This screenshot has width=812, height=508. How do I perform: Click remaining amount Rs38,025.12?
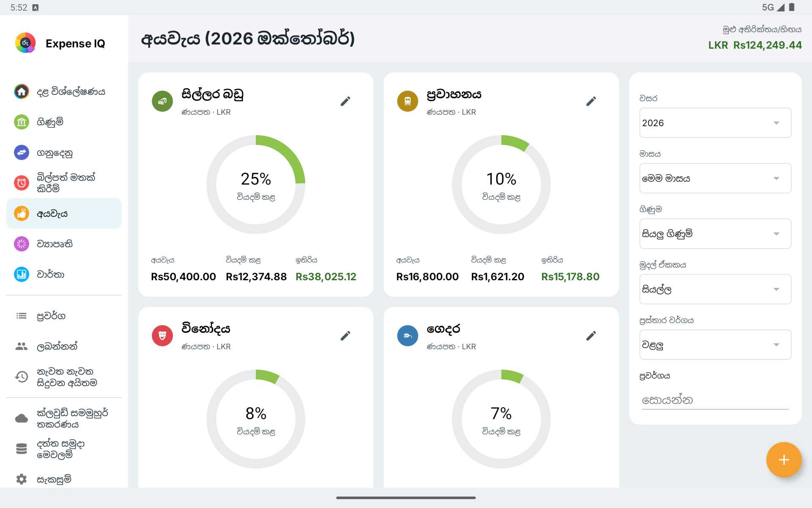click(x=326, y=276)
